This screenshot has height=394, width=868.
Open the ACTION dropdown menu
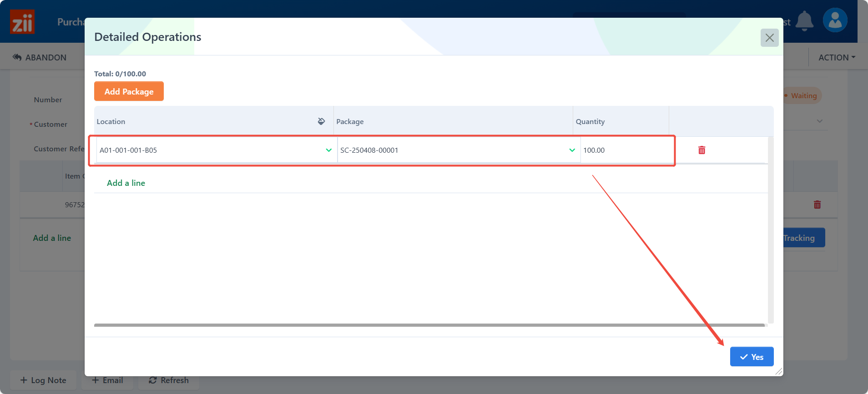point(836,57)
